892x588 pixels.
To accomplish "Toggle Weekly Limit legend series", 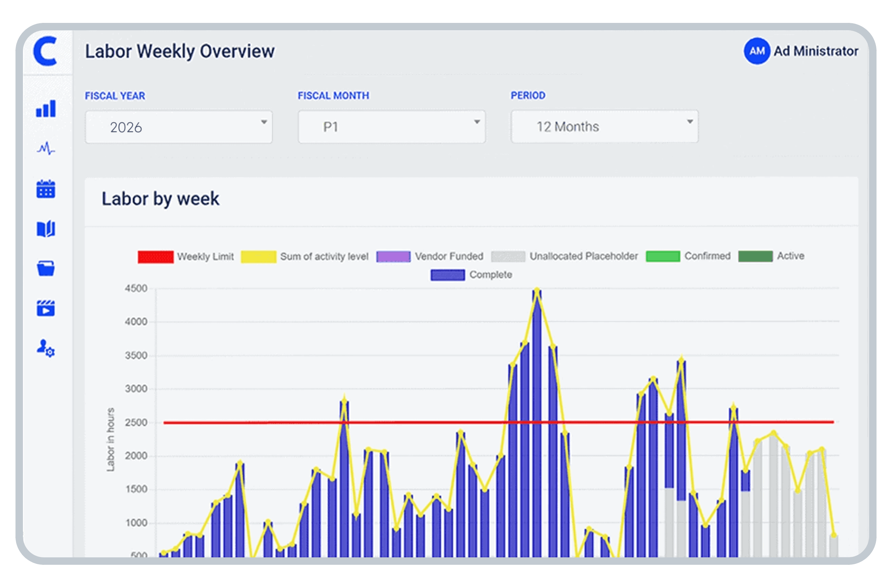I will (x=186, y=257).
